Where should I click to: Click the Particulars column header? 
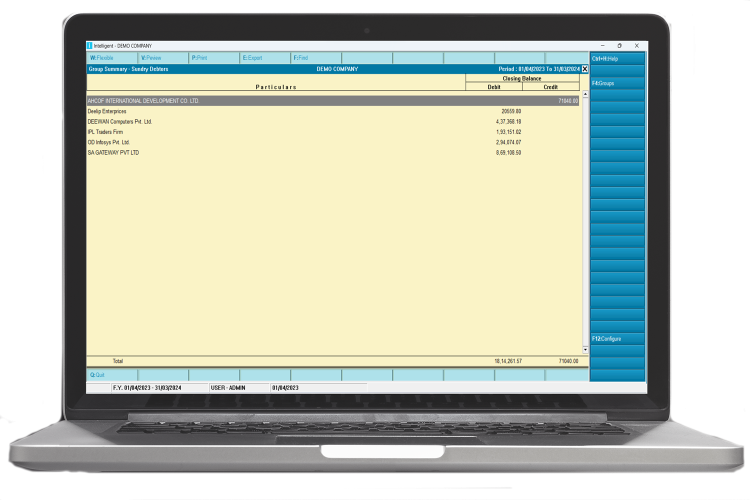276,87
